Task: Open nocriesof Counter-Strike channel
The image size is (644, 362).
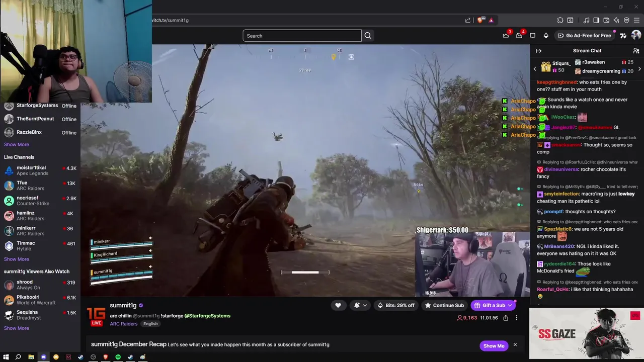Action: tap(40, 201)
